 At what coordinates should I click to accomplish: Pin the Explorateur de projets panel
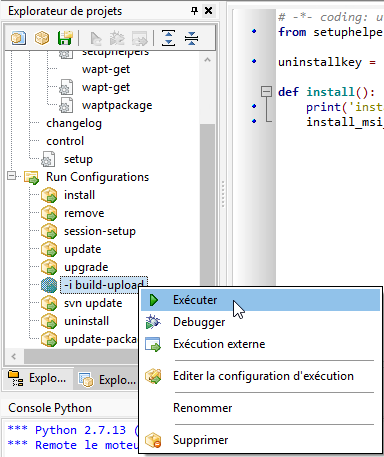click(x=194, y=11)
